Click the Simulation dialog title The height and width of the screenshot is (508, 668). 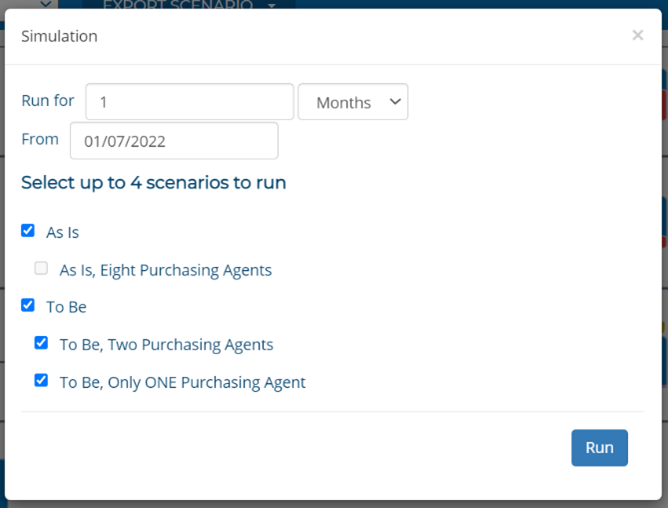59,36
